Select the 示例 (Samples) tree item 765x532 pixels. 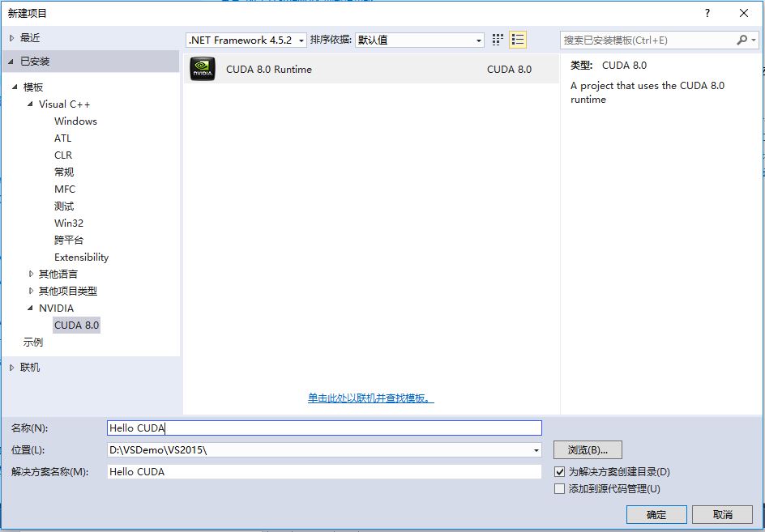[x=33, y=343]
